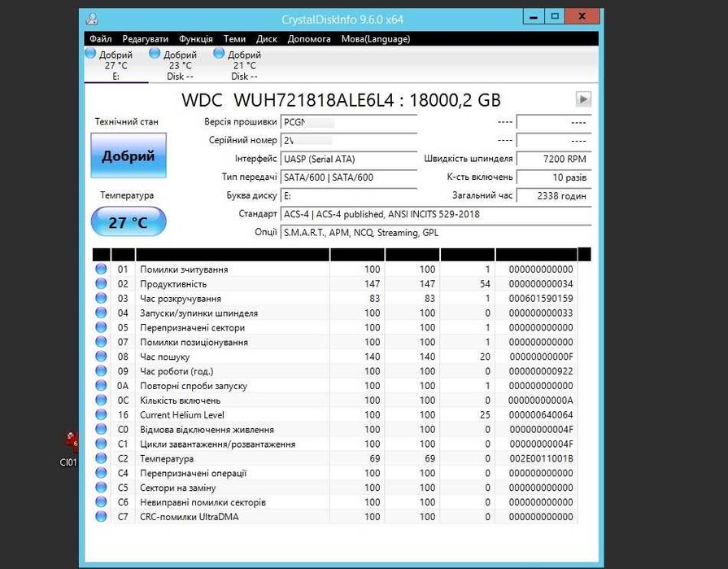The image size is (728, 569).
Task: Click raw value 002E0011001B
Action: click(x=541, y=459)
